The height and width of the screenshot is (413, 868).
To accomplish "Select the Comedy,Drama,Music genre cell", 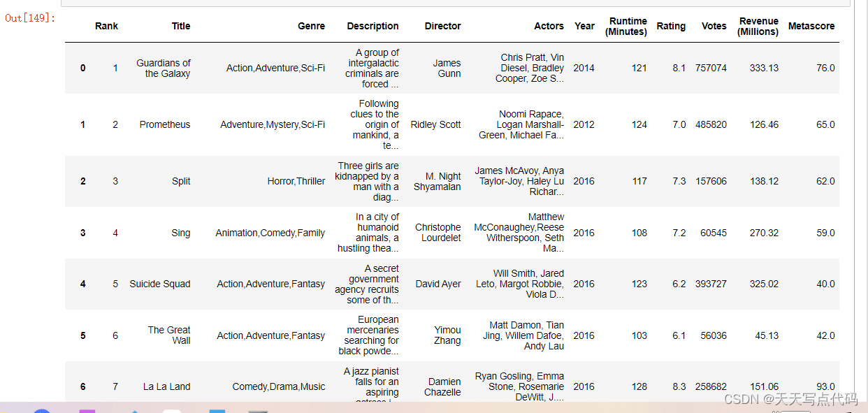I will click(x=279, y=387).
